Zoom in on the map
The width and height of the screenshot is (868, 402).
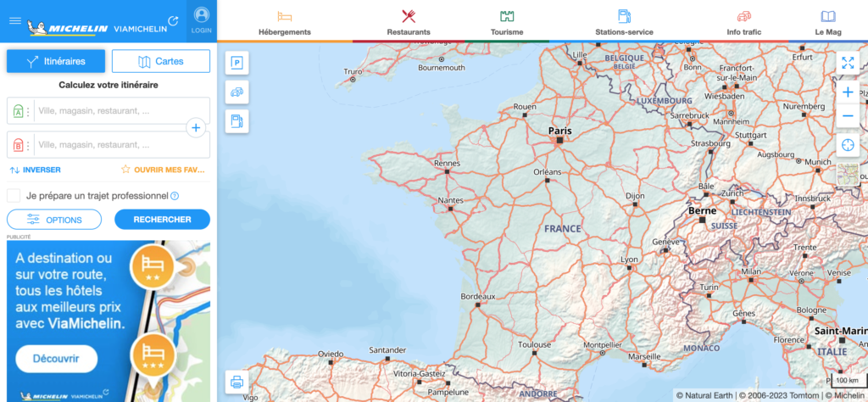pyautogui.click(x=848, y=92)
